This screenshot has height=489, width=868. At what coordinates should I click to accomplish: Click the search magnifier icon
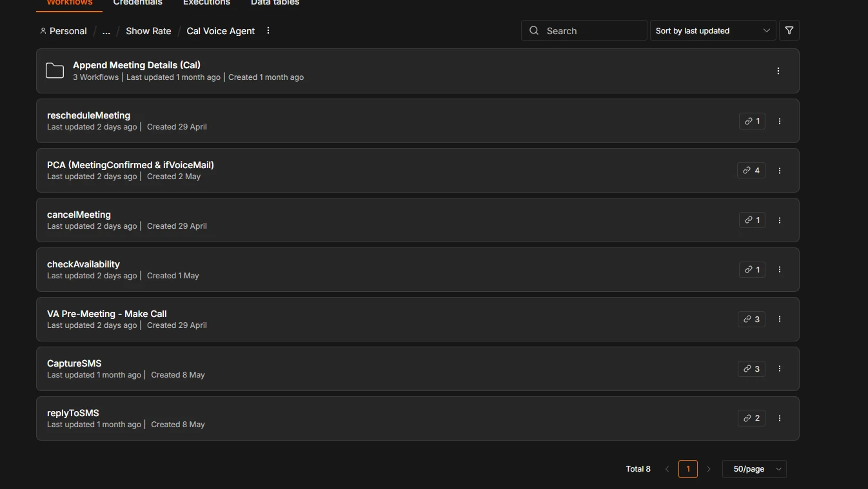(x=534, y=31)
